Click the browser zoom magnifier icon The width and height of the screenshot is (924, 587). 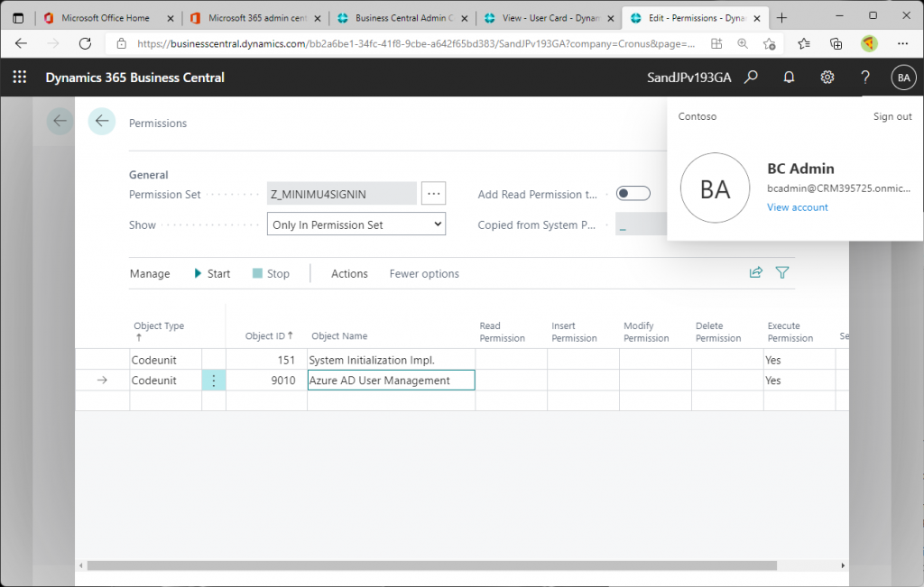743,43
